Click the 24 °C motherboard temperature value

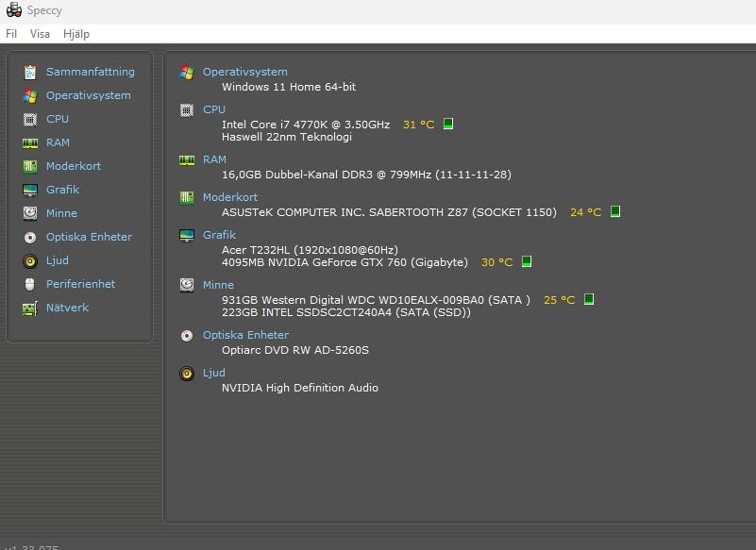click(586, 212)
